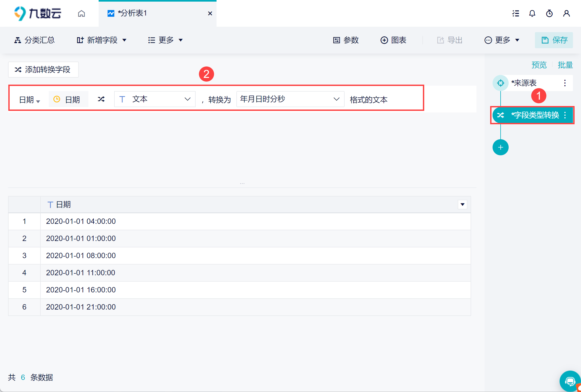581x392 pixels.
Task: Click the timer clock icon
Action: (x=549, y=13)
